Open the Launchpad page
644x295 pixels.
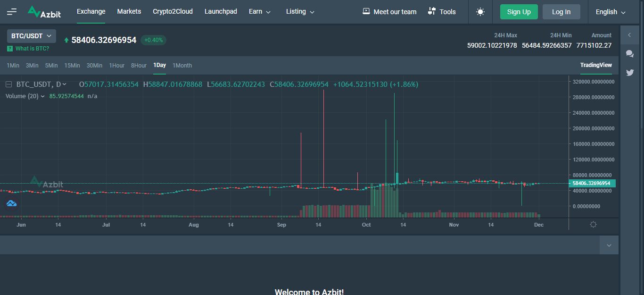[221, 11]
